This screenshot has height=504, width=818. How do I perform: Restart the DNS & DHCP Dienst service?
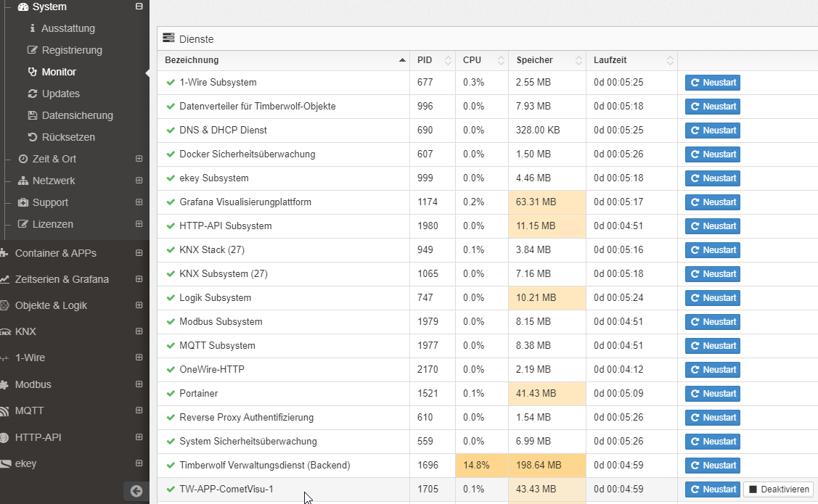coord(713,131)
